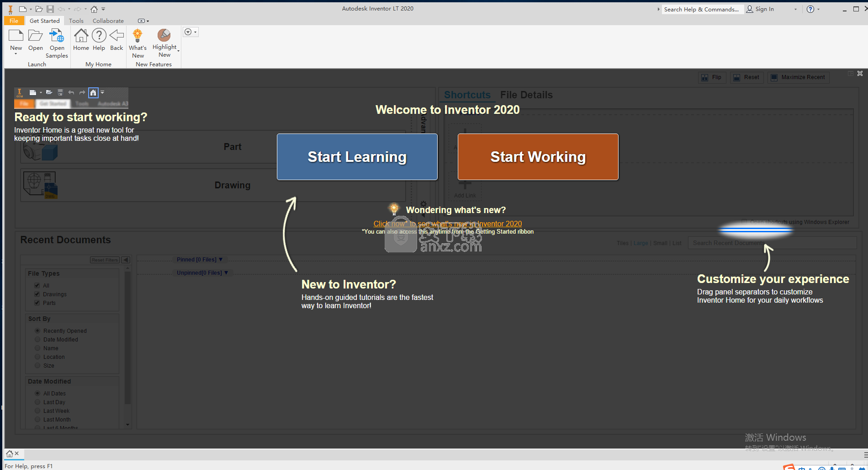Screen dimensions: 868x470
Task: Expand the Redo history dropdown arrow
Action: 85,9
